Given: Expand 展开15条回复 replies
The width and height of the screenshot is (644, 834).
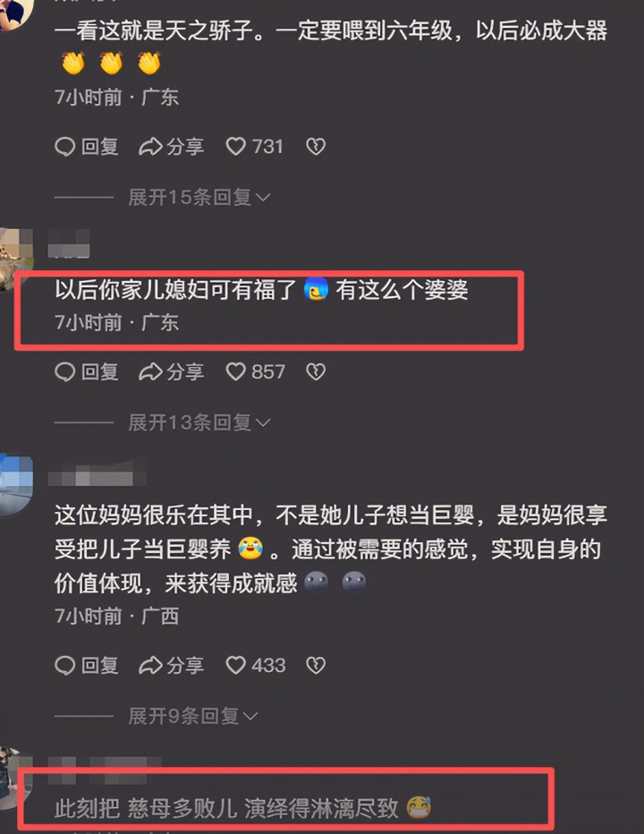Looking at the screenshot, I should 199,198.
